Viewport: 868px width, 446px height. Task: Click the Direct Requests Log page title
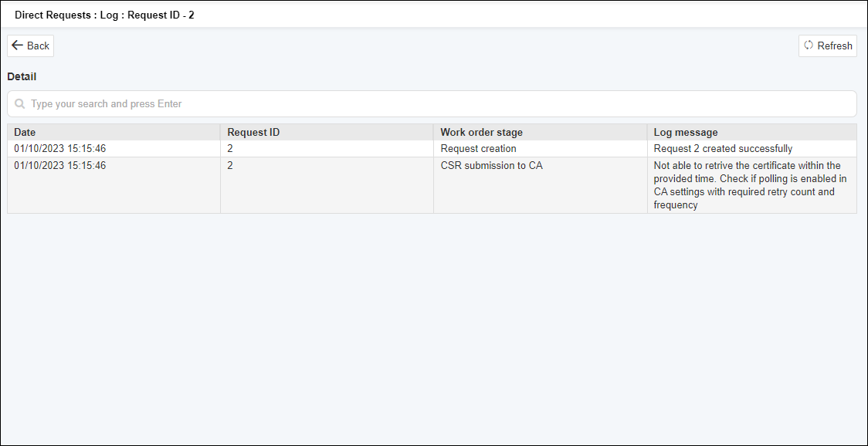coord(104,15)
